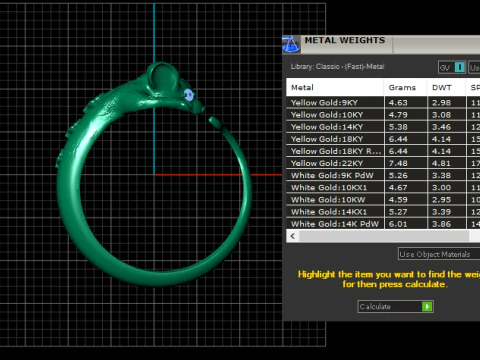This screenshot has width=480, height=360.
Task: Click the 4.81 DWT value
Action: [441, 163]
